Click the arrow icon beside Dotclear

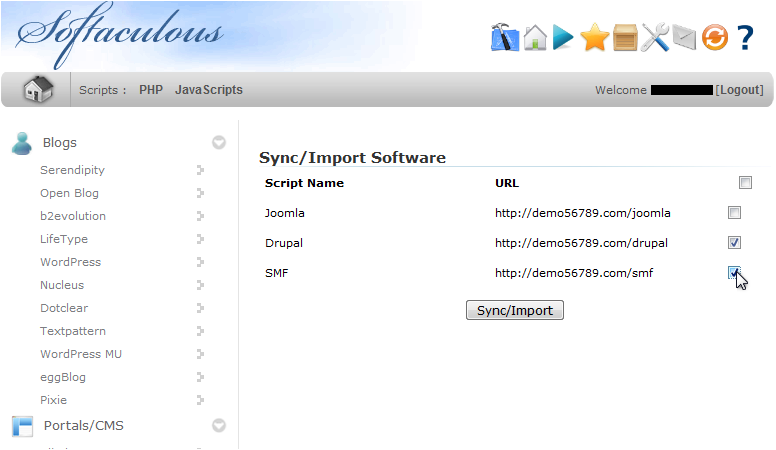tap(200, 308)
